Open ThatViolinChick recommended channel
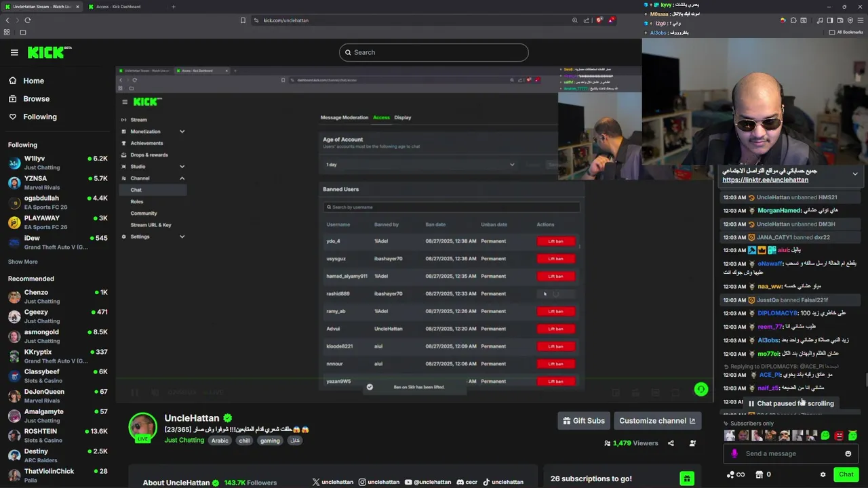This screenshot has height=488, width=868. pyautogui.click(x=58, y=475)
